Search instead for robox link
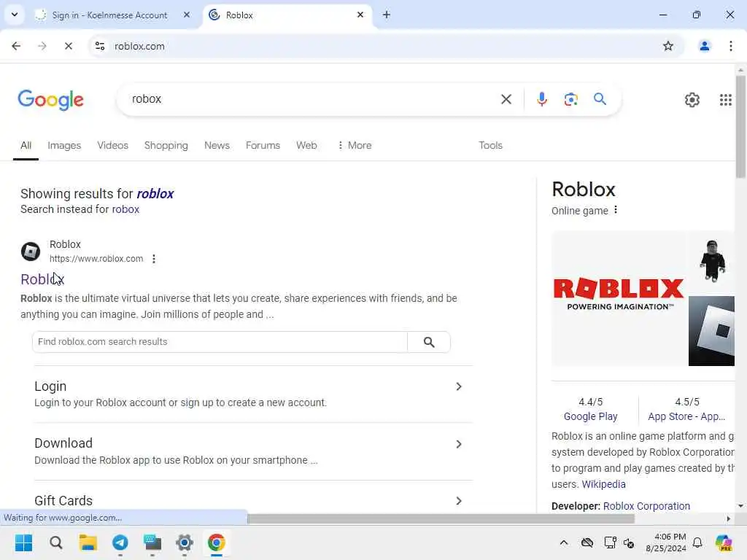The image size is (747, 560). tap(125, 209)
